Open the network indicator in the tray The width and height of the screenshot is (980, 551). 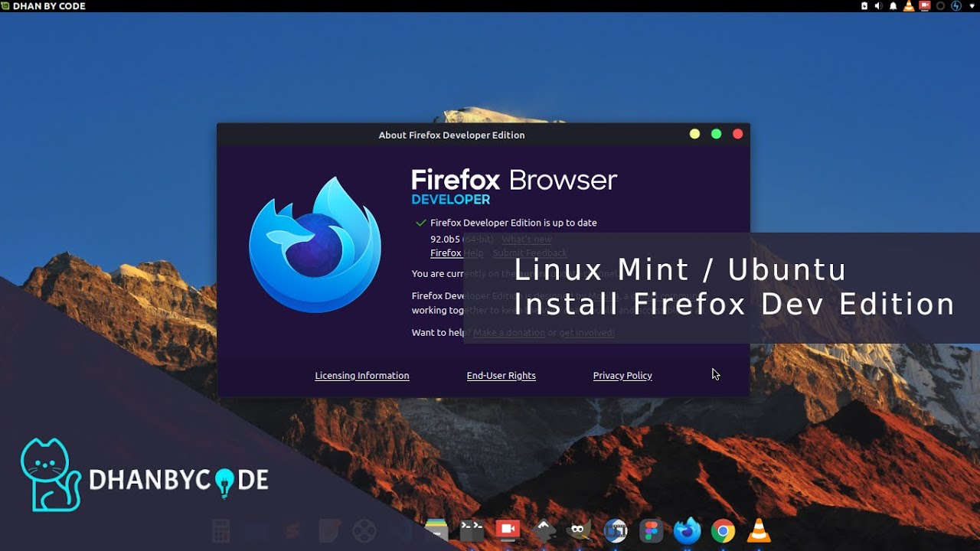tap(972, 5)
